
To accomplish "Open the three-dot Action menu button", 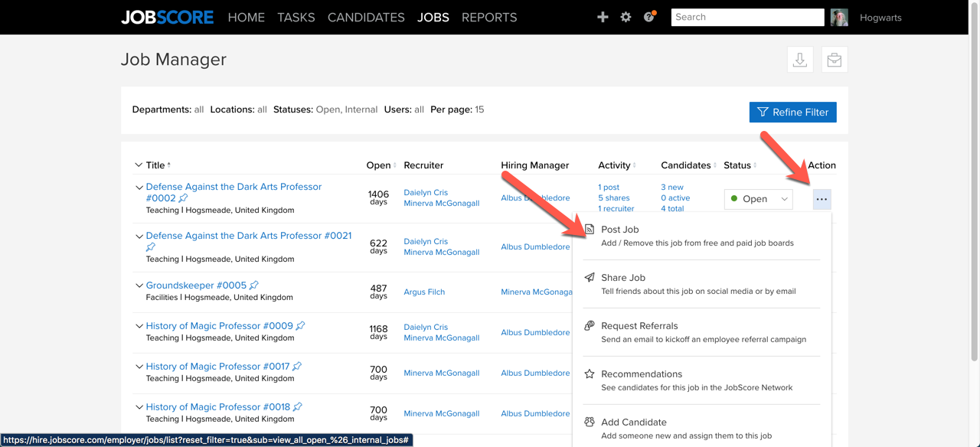I will [822, 199].
